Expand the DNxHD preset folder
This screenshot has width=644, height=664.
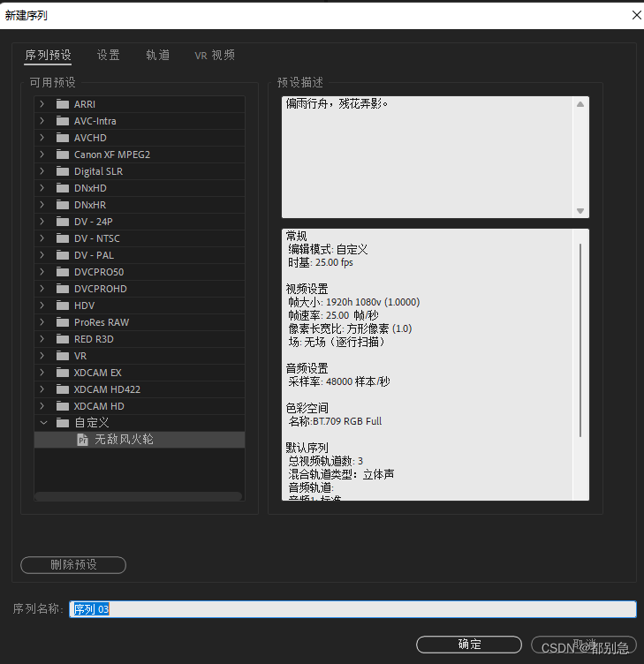tap(42, 187)
